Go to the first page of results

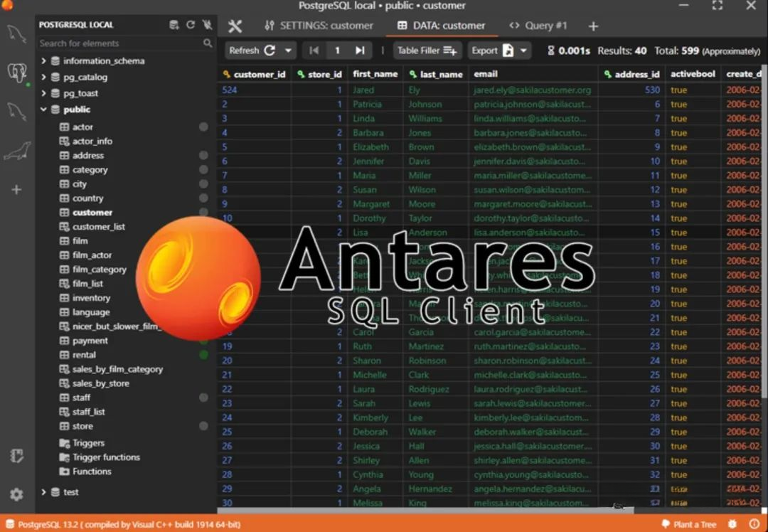tap(314, 50)
